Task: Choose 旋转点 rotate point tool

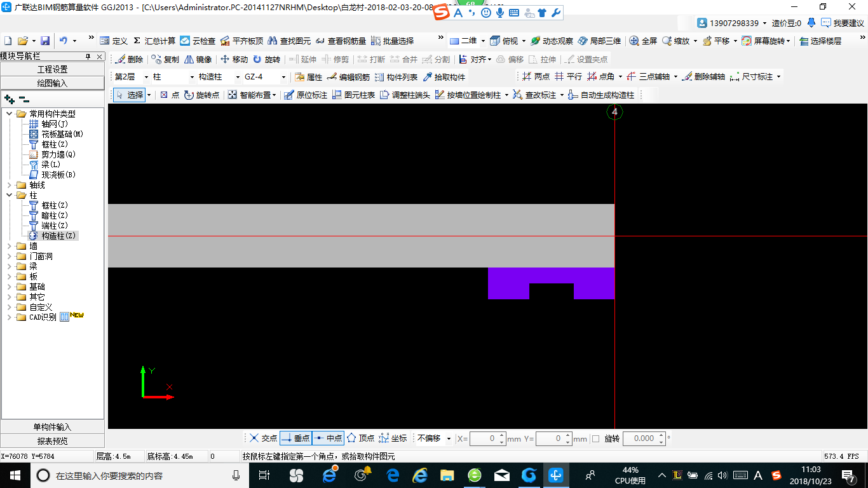Action: 201,95
